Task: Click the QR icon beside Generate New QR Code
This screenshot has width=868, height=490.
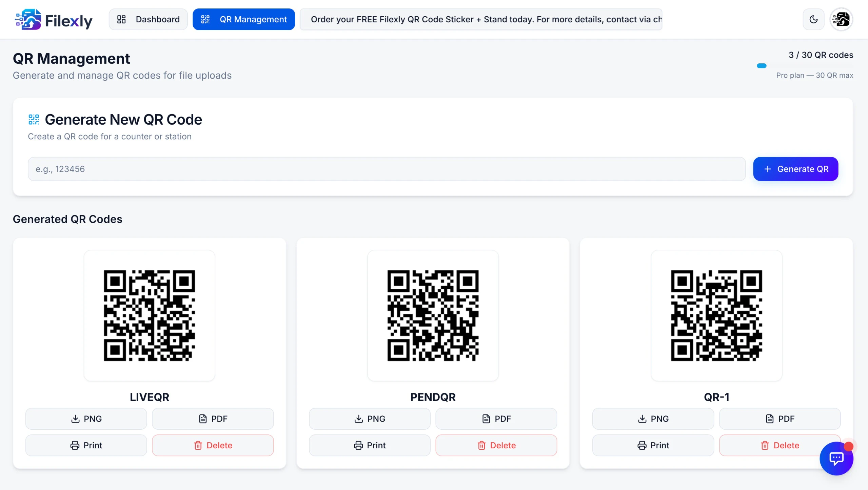Action: pos(34,120)
